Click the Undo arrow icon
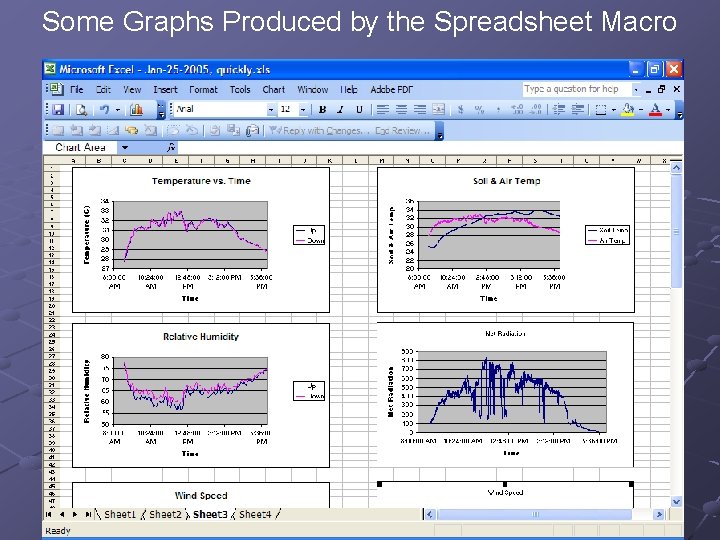 pos(105,110)
